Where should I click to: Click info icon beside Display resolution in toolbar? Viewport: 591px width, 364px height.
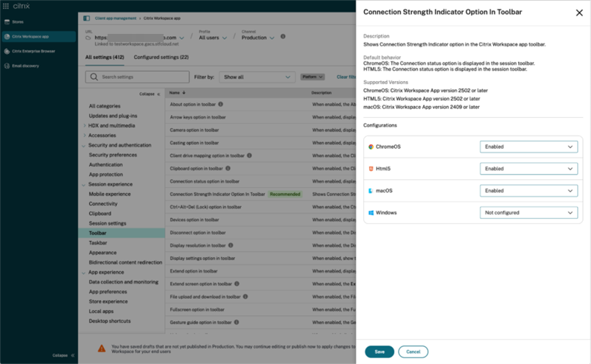231,245
